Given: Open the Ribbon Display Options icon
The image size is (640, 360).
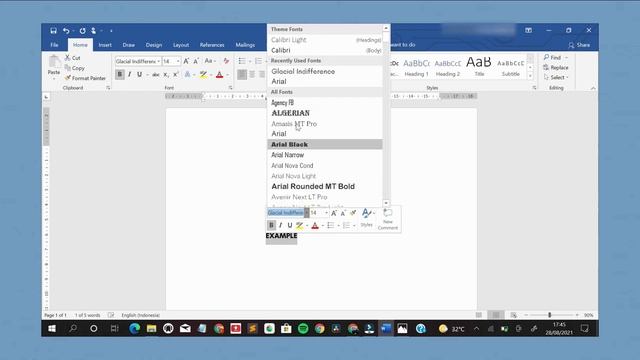Looking at the screenshot, I should [528, 31].
